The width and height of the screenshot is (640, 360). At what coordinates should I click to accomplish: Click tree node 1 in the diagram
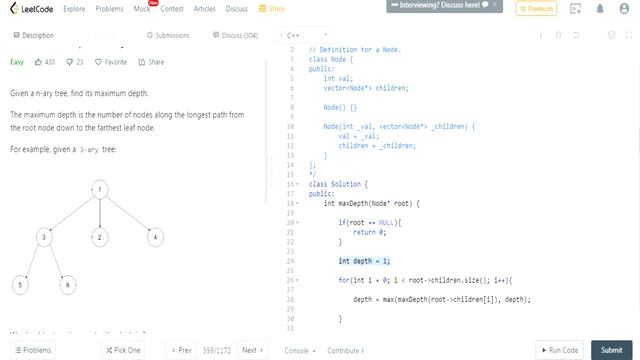pyautogui.click(x=100, y=189)
